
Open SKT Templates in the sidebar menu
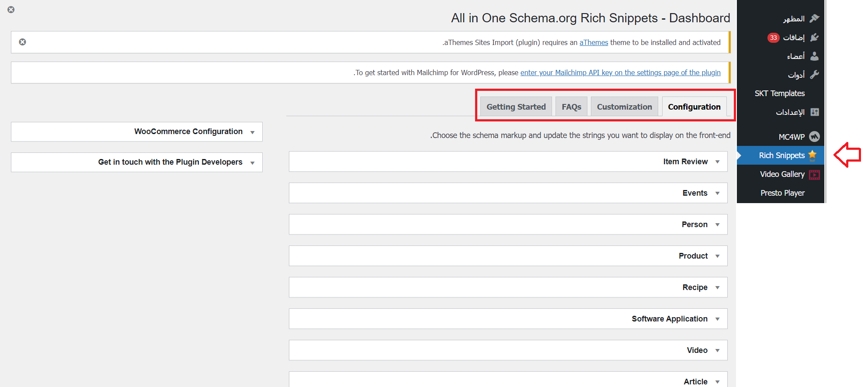(779, 93)
